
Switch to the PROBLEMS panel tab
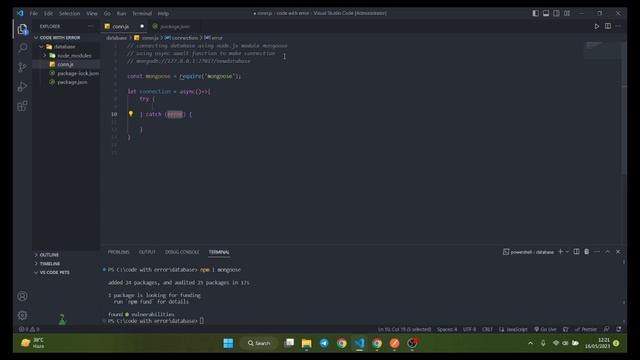point(118,252)
